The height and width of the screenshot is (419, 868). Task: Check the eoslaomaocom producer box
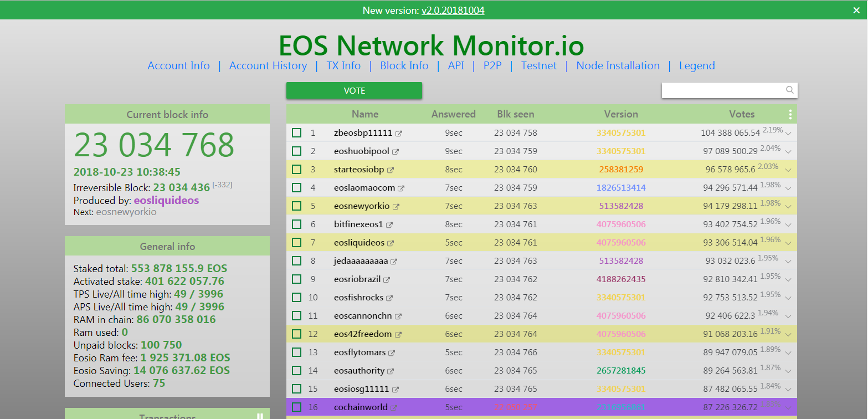tap(297, 188)
